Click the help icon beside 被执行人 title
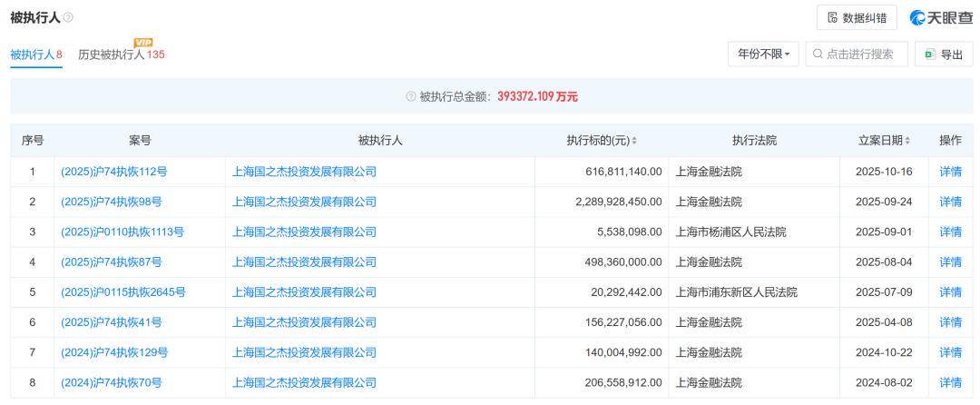The height and width of the screenshot is (405, 980). pos(69,18)
